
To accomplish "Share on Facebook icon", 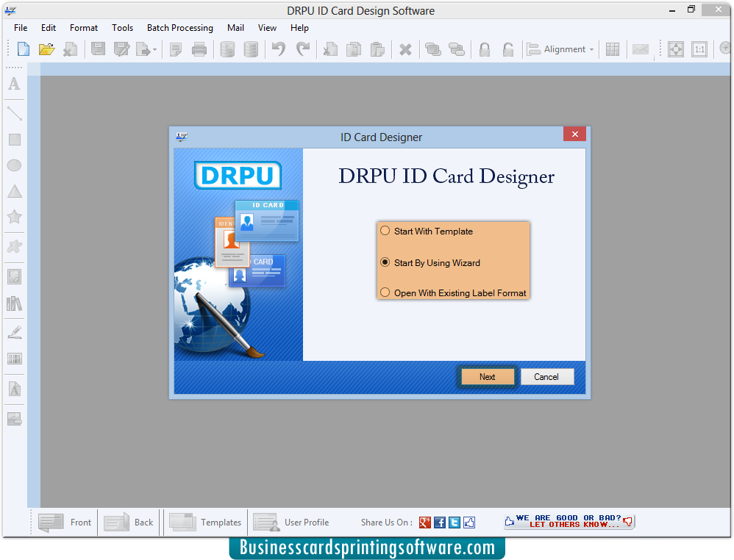I will click(440, 522).
